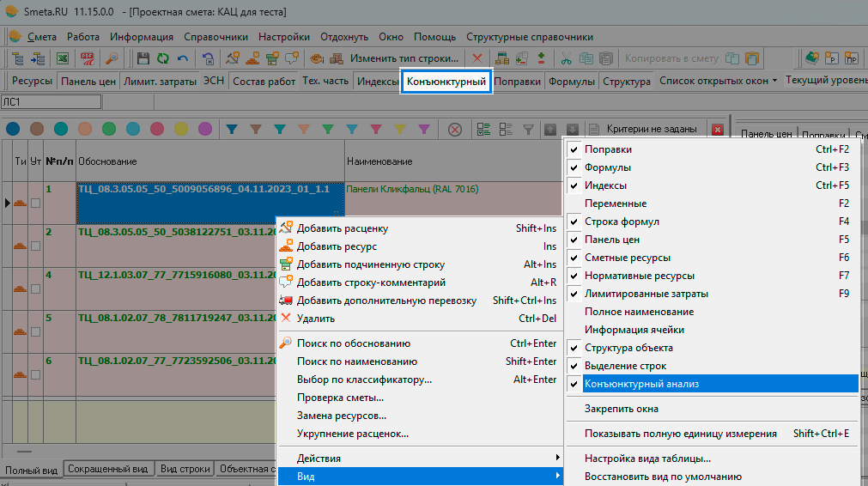Uncheck 'Структура объекта' in the view submenu
The image size is (868, 486).
pyautogui.click(x=628, y=348)
